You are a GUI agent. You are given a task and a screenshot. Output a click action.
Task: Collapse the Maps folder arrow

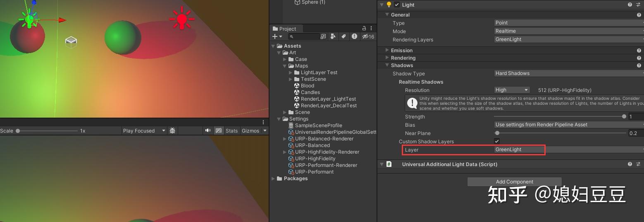pos(285,66)
